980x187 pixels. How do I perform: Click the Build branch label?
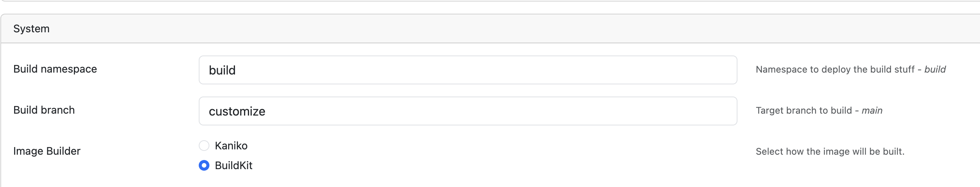(x=44, y=110)
